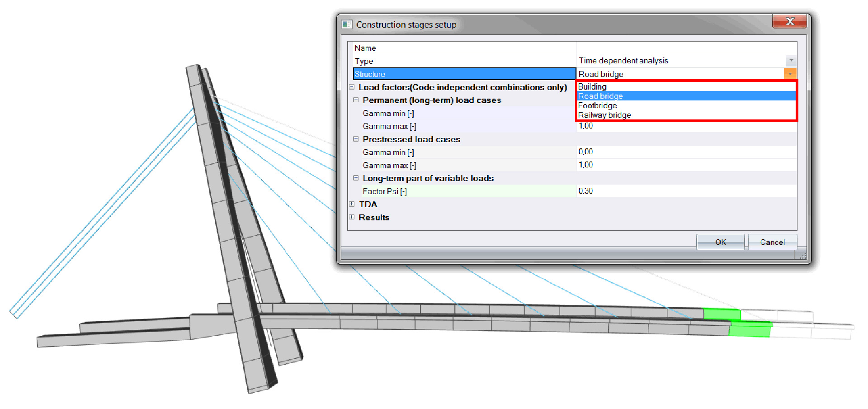Open the orange Structure dropdown arrow
Screen dimensions: 868x409
(790, 73)
